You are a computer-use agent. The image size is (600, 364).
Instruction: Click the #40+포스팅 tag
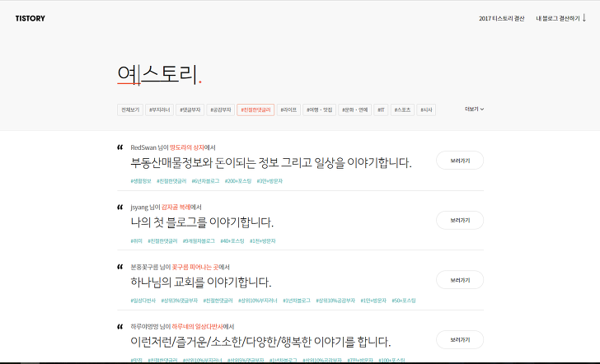point(232,240)
